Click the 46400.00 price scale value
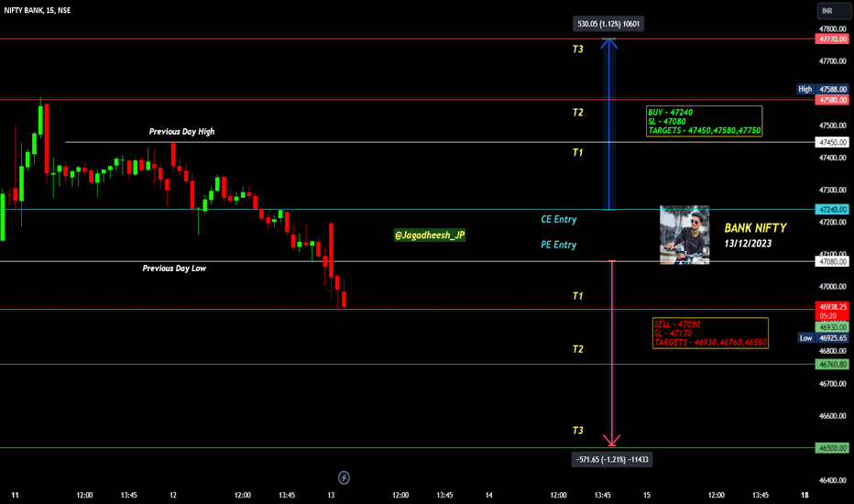854x504 pixels. (x=833, y=480)
